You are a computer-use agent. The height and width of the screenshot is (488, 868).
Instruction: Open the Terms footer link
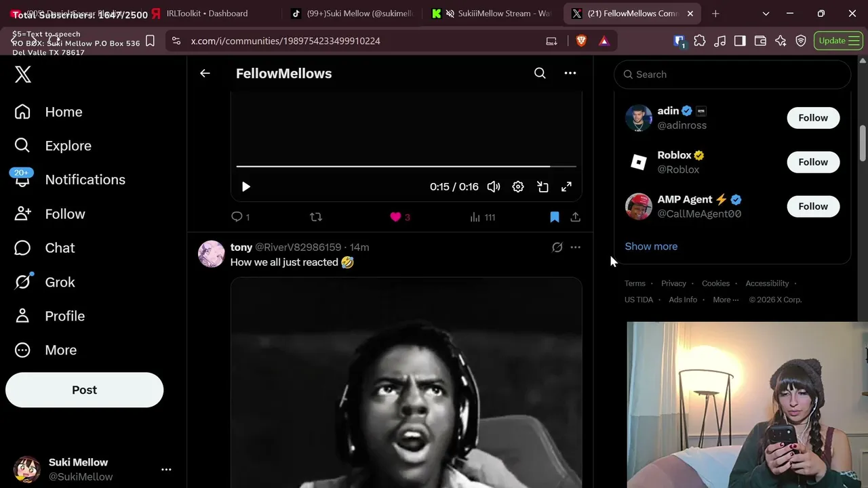pos(635,283)
